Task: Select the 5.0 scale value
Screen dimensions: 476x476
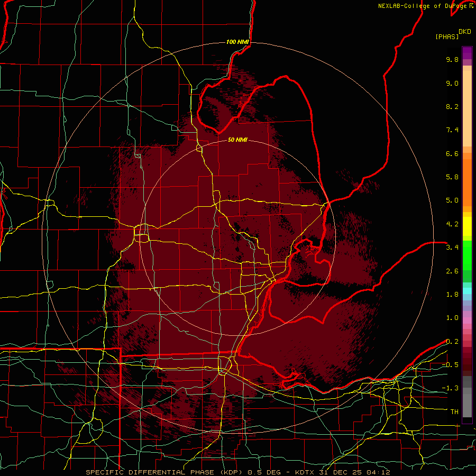Action: (452, 200)
